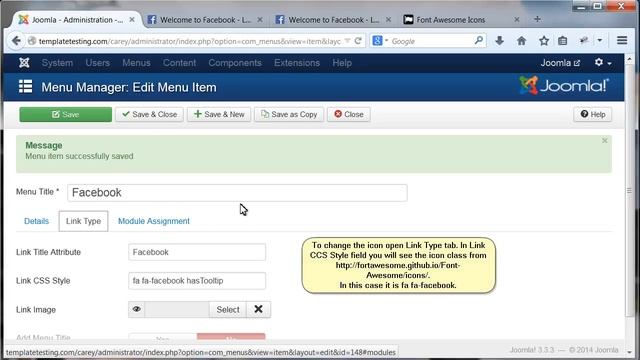Open the Content menu
The image size is (640, 360).
pos(180,63)
